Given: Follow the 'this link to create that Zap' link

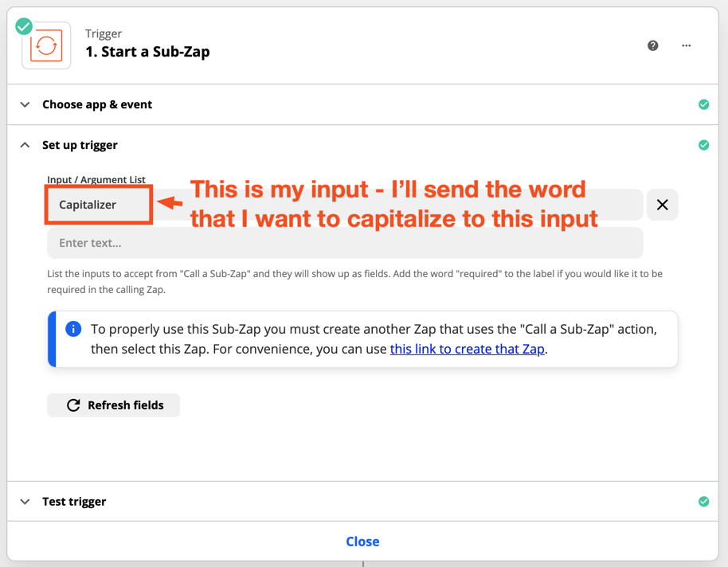Looking at the screenshot, I should click(x=467, y=349).
